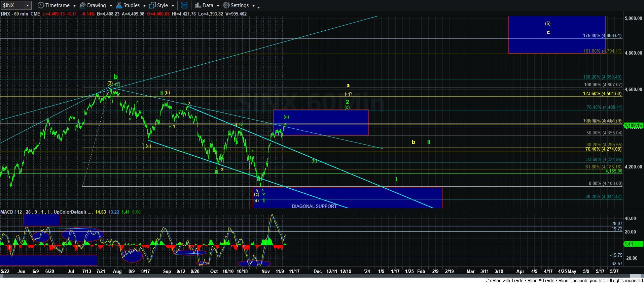Click the Style overlapping squares icon
This screenshot has height=283, width=644.
pyautogui.click(x=152, y=5)
